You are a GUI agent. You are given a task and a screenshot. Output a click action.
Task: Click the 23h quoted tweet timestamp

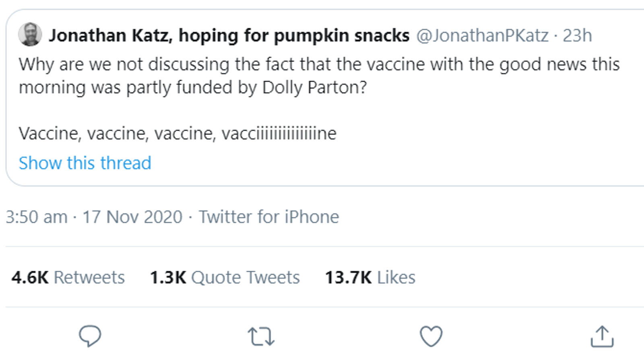577,35
